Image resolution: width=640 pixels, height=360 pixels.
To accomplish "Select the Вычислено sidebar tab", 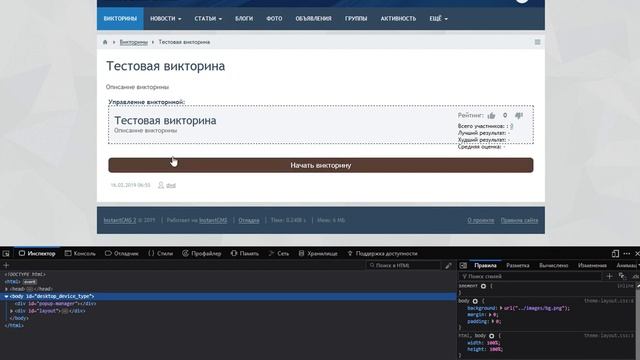I will point(553,265).
